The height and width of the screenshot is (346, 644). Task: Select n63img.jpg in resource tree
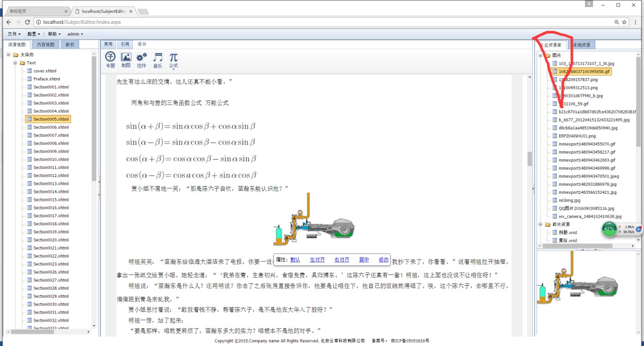click(569, 200)
